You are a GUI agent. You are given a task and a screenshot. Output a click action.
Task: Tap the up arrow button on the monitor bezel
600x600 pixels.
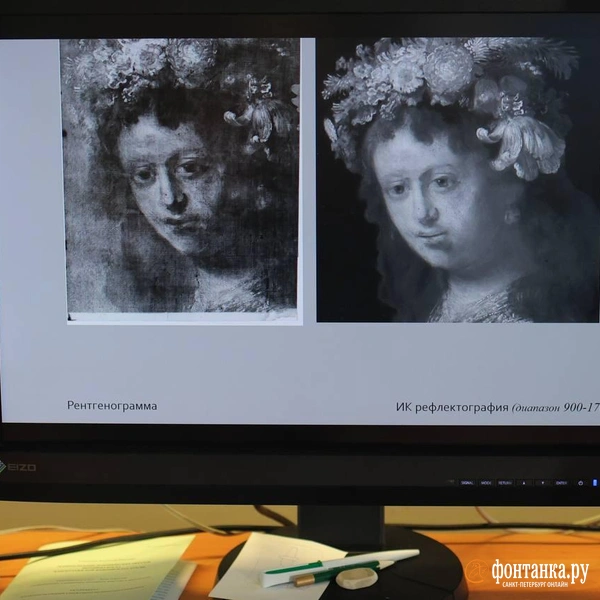pos(524,483)
